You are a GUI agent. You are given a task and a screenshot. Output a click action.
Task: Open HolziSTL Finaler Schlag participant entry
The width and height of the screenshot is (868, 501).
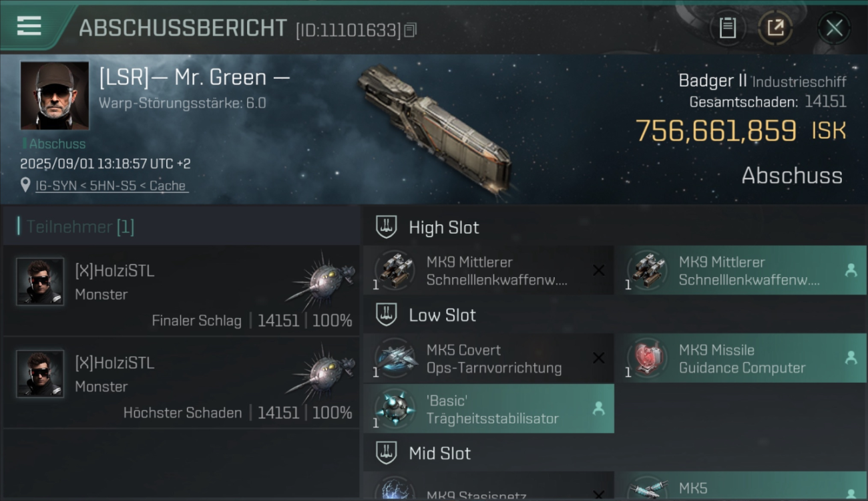tap(181, 291)
